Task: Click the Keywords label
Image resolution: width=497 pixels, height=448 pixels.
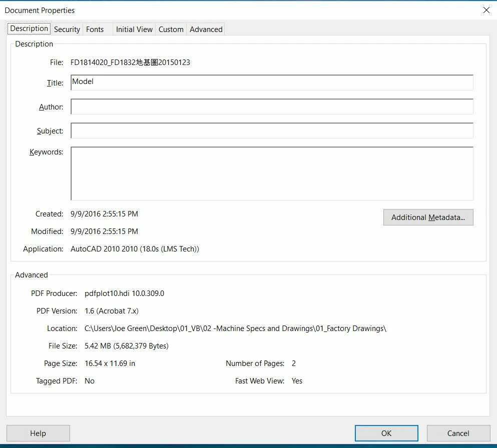Action: pyautogui.click(x=46, y=152)
